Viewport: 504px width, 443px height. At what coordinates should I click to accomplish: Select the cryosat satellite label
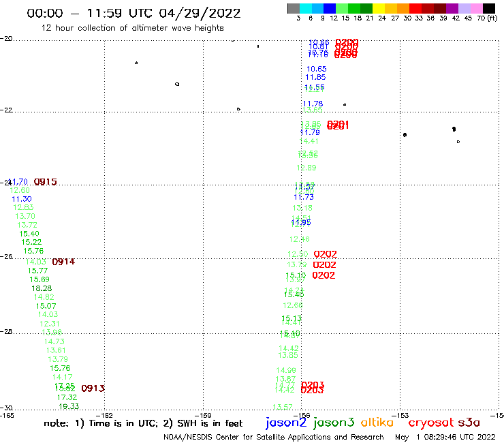pos(430,423)
